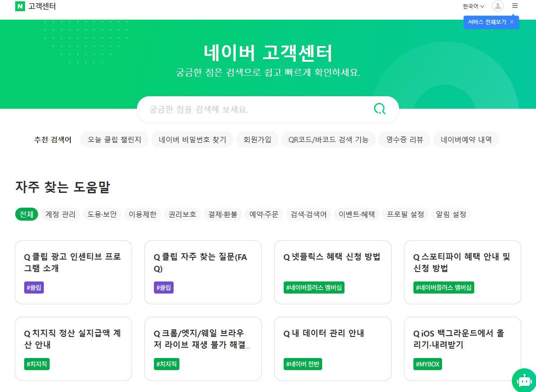Select recommended keyword 영수증 리뷰
Image resolution: width=536 pixels, height=392 pixels.
tap(404, 140)
